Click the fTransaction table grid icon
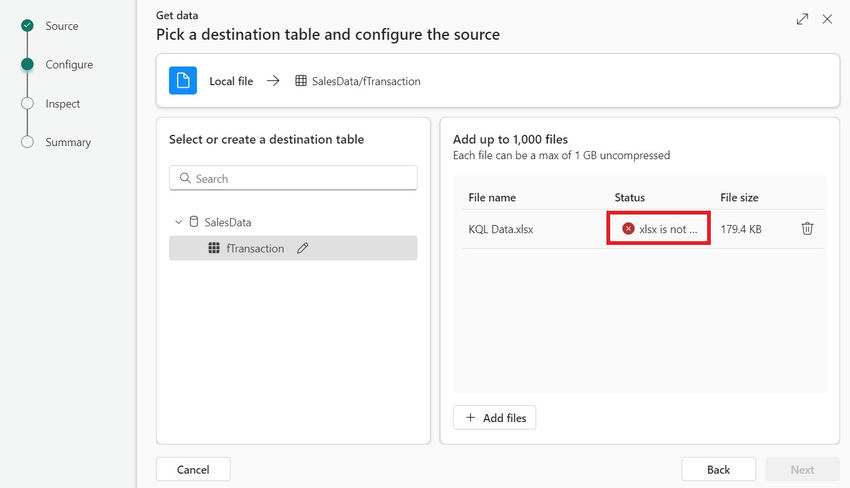This screenshot has width=850, height=488. click(x=214, y=248)
